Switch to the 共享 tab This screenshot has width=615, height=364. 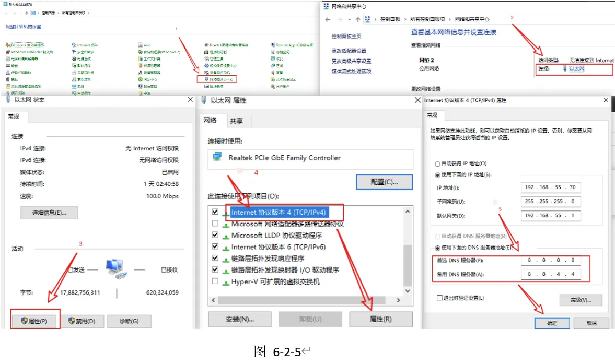coord(236,121)
